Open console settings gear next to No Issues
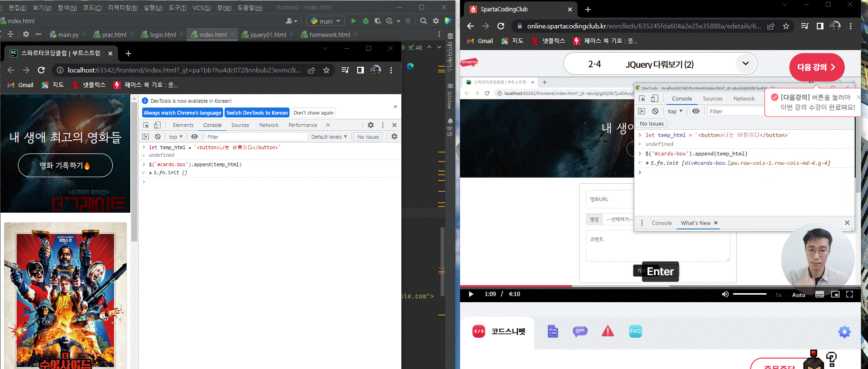This screenshot has height=369, width=868. coord(394,136)
